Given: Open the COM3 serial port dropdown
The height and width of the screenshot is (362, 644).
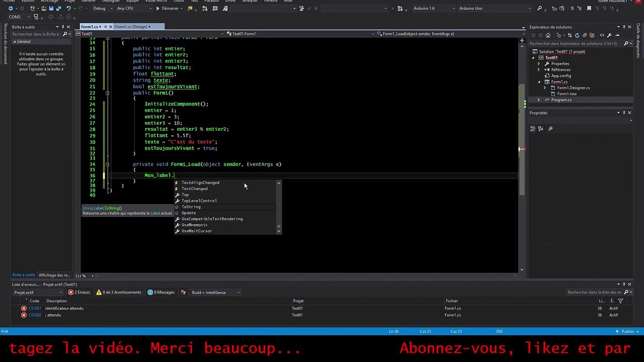Looking at the screenshot, I should coord(18,17).
